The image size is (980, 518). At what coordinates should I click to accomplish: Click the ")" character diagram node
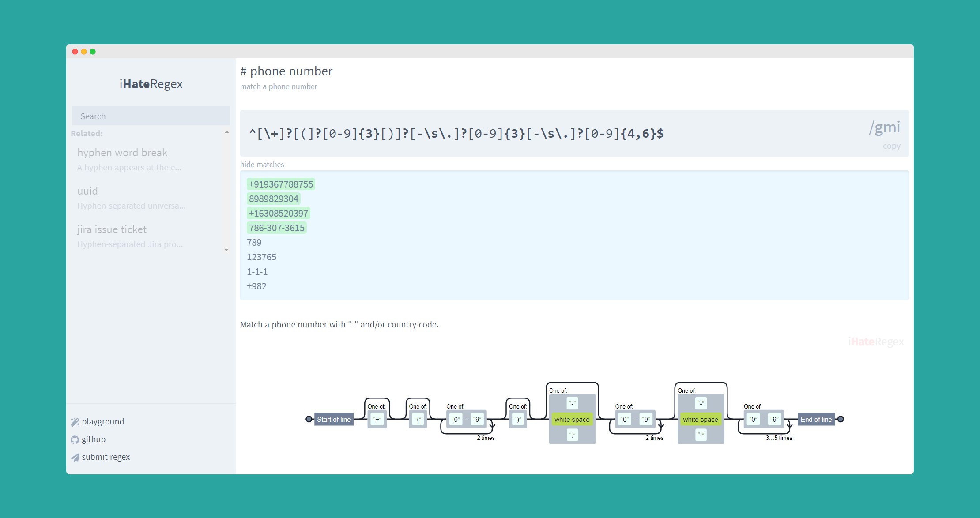click(x=518, y=419)
